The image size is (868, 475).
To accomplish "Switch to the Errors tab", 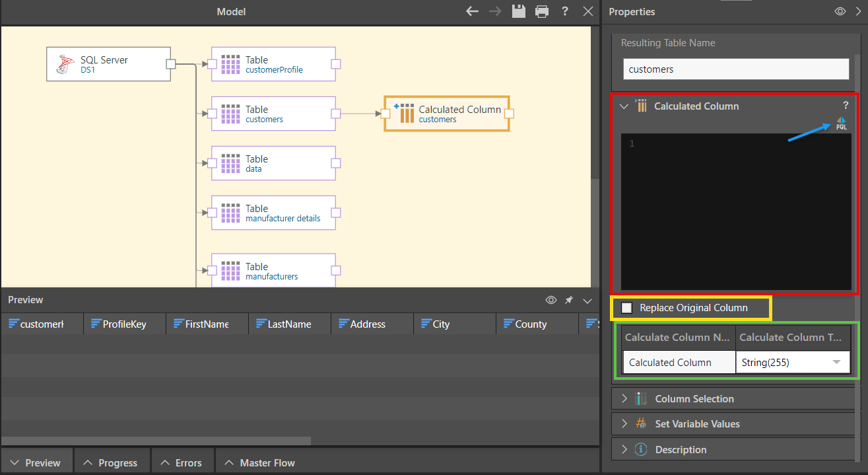I will [x=181, y=463].
